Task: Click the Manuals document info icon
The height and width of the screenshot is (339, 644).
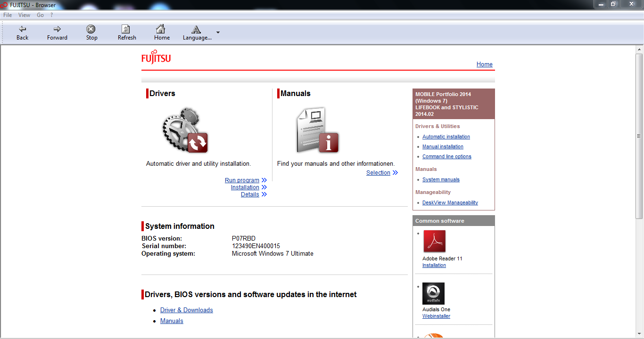Action: pos(317,130)
